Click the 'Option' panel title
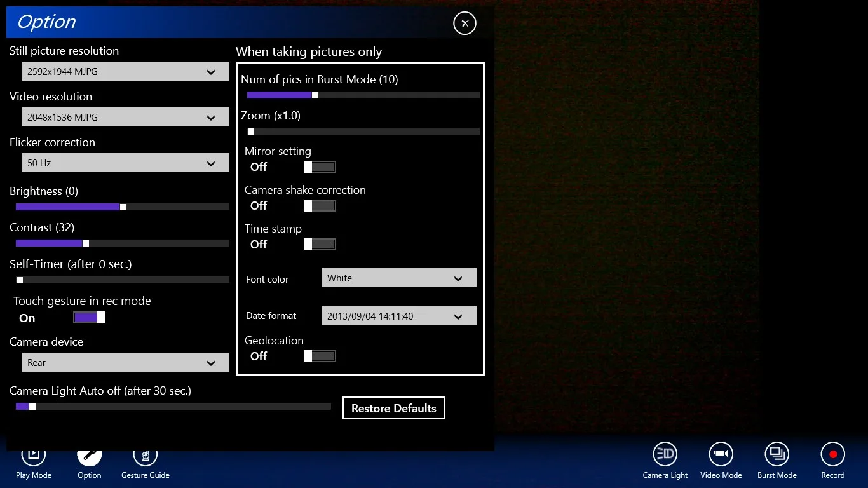The height and width of the screenshot is (488, 868). coord(46,22)
